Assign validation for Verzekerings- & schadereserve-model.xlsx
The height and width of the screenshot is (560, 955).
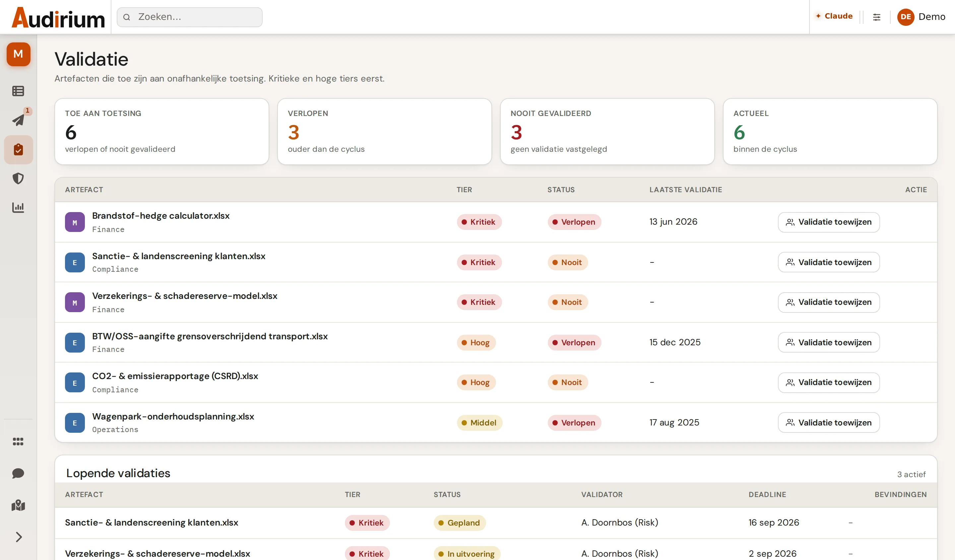point(828,302)
